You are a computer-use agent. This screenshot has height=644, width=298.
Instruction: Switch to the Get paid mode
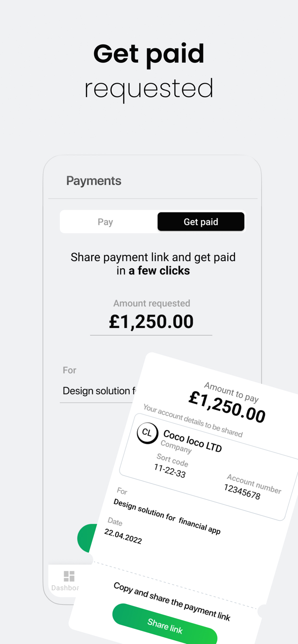coord(201,222)
